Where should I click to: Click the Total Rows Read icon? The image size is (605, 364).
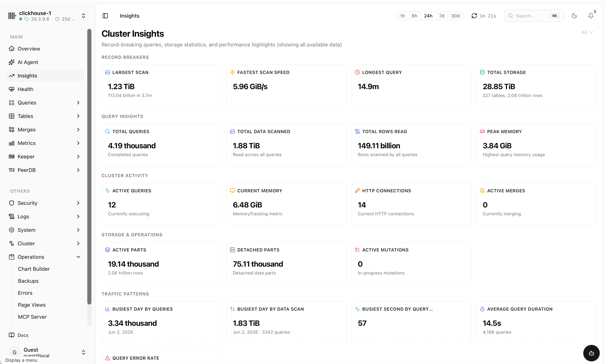tap(357, 131)
